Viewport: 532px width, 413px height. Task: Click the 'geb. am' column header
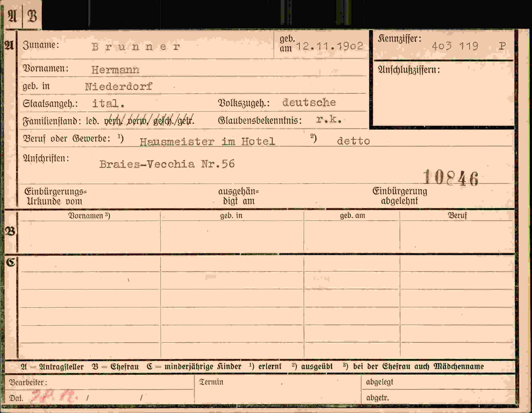[352, 215]
